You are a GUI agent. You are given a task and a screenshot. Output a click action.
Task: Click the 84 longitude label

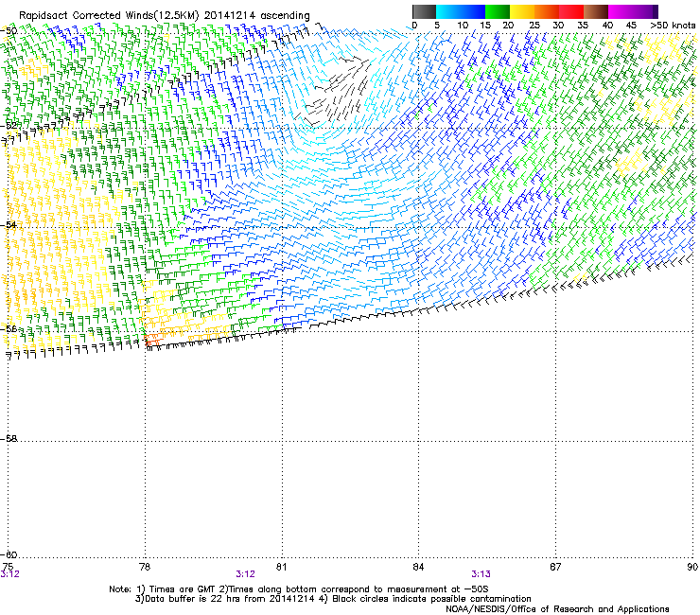coord(418,567)
